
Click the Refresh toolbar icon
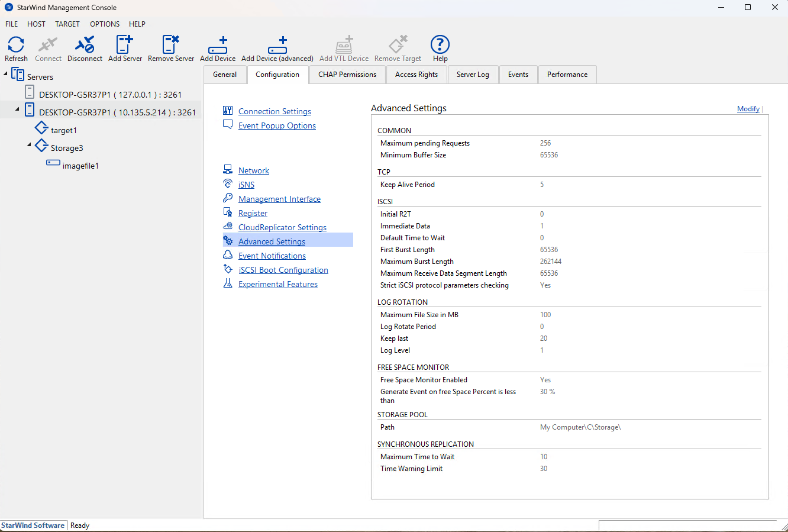tap(16, 45)
